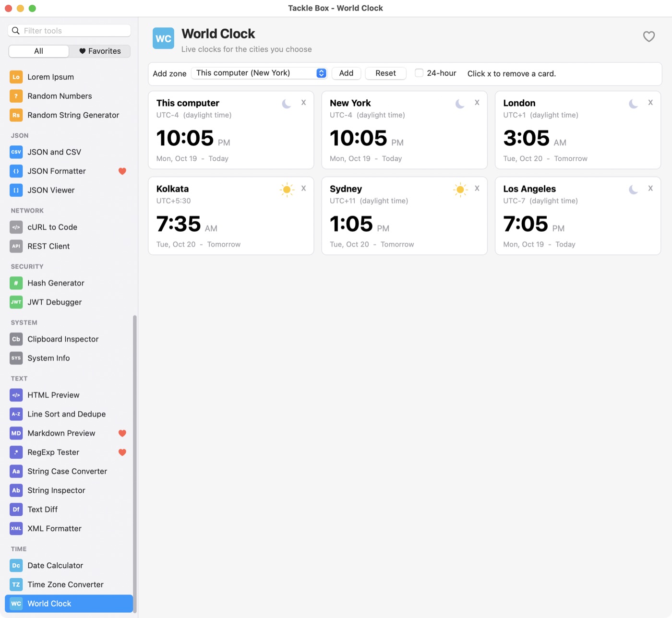The height and width of the screenshot is (618, 672).
Task: Click the Add button
Action: click(346, 73)
